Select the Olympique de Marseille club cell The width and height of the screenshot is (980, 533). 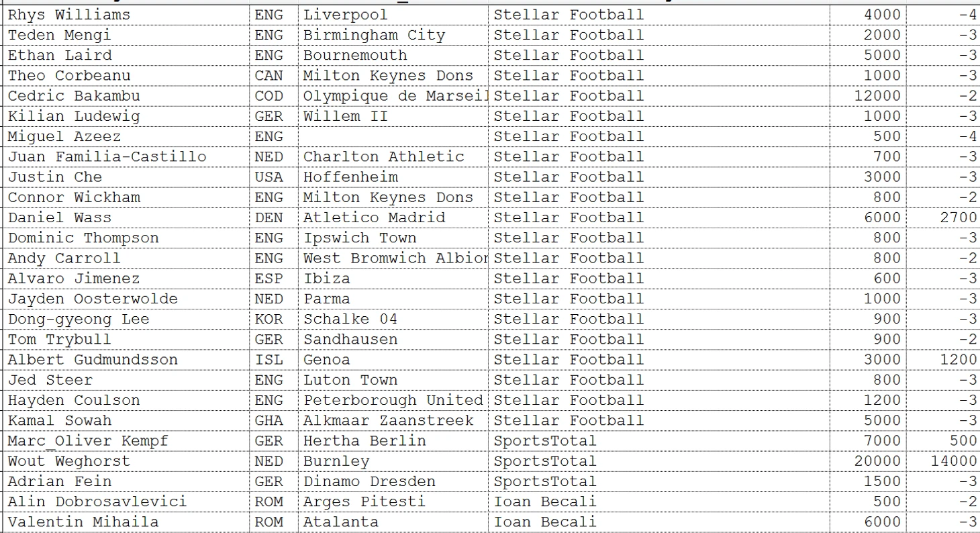[x=393, y=96]
